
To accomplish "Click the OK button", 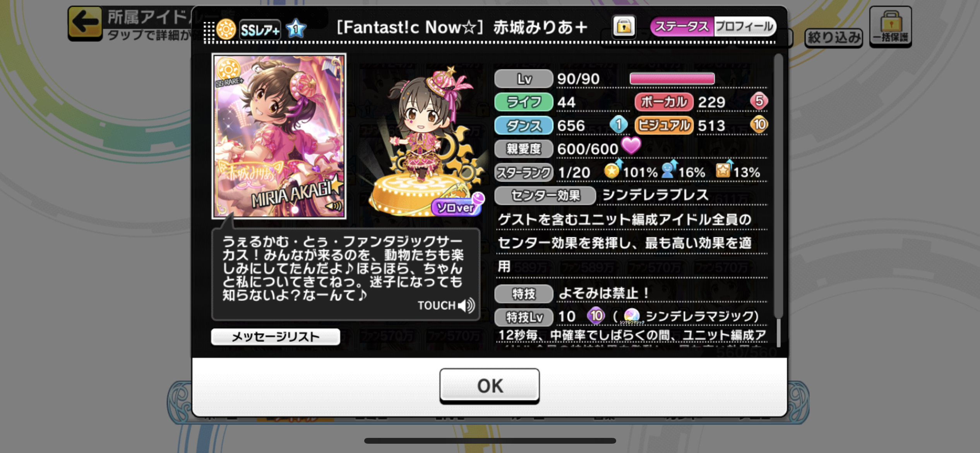I will click(x=489, y=386).
